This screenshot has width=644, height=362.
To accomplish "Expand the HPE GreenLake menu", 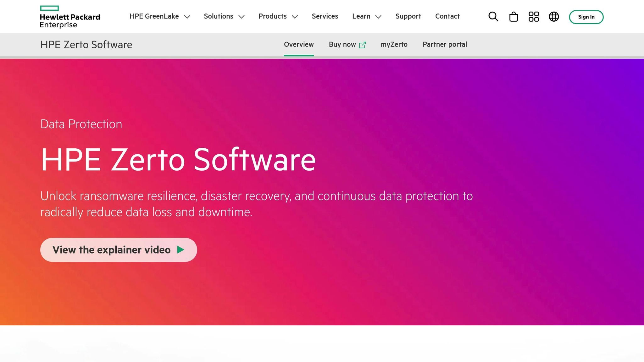I will tap(160, 16).
